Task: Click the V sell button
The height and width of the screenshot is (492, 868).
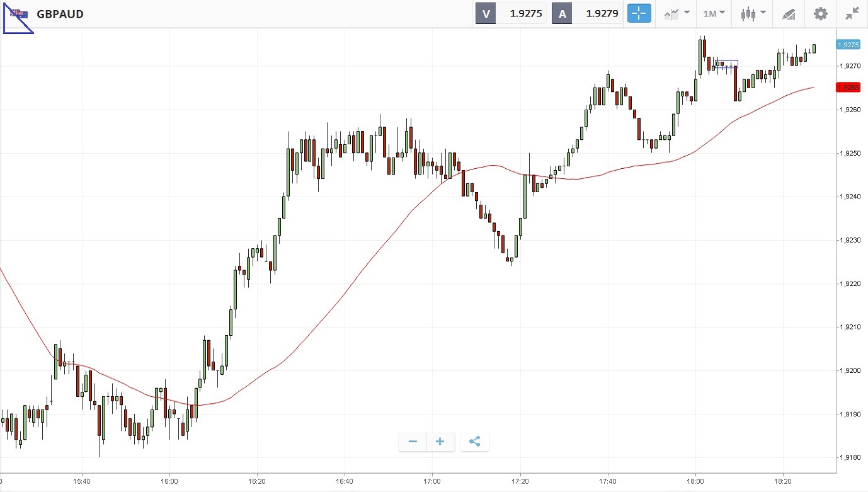Action: pyautogui.click(x=486, y=13)
